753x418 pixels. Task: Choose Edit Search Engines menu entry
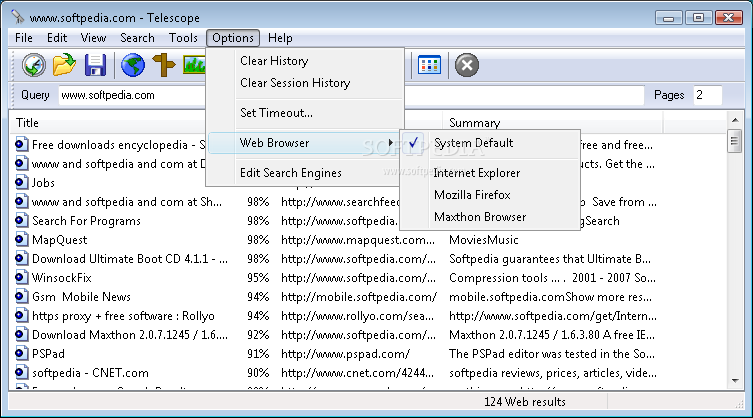(304, 173)
